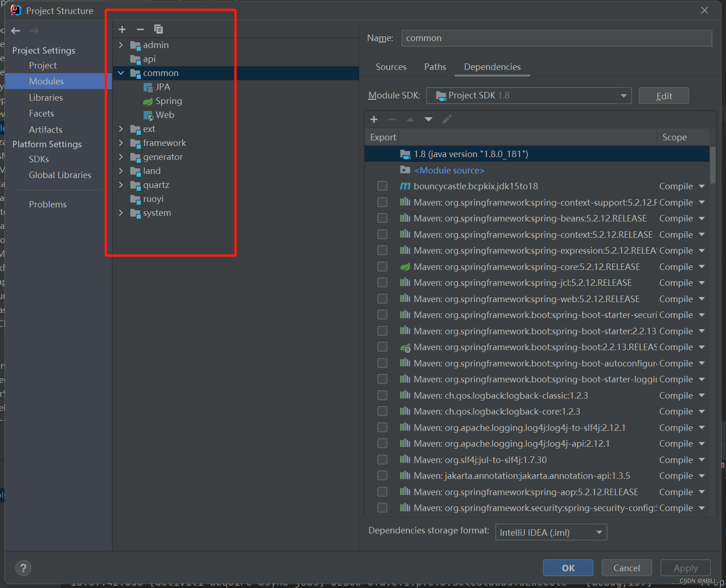Click the add dependency plus icon
This screenshot has width=726, height=588.
click(x=373, y=119)
